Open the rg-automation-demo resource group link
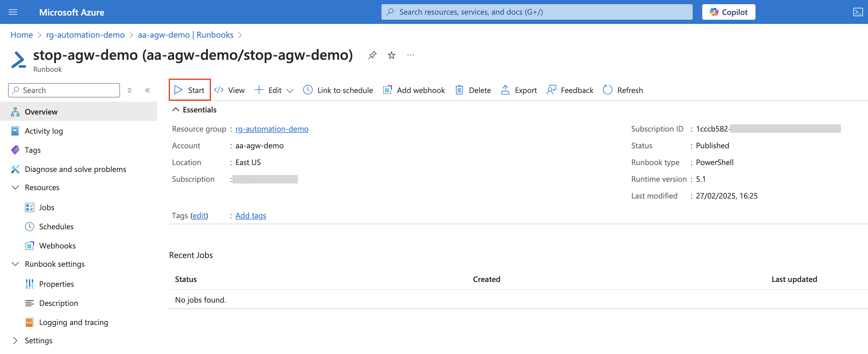Viewport: 868px width, 354px height. (x=272, y=129)
